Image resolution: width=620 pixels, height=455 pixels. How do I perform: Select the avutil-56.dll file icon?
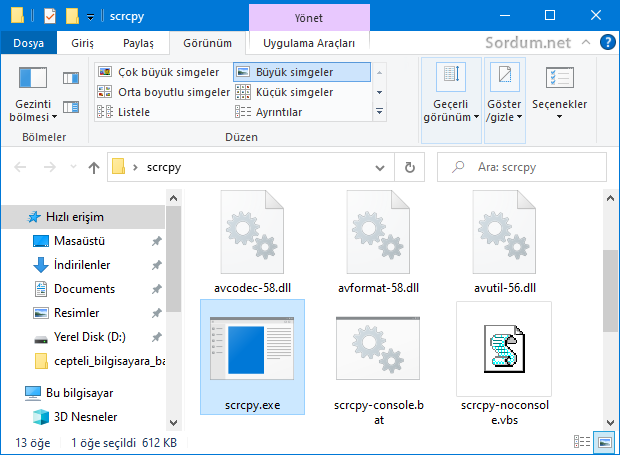[x=505, y=232]
